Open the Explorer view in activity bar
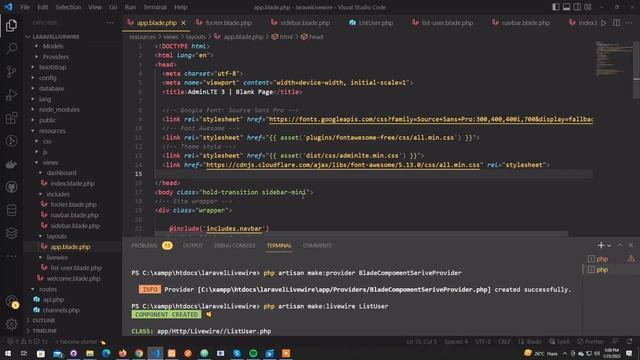The width and height of the screenshot is (640, 360). coord(11,26)
